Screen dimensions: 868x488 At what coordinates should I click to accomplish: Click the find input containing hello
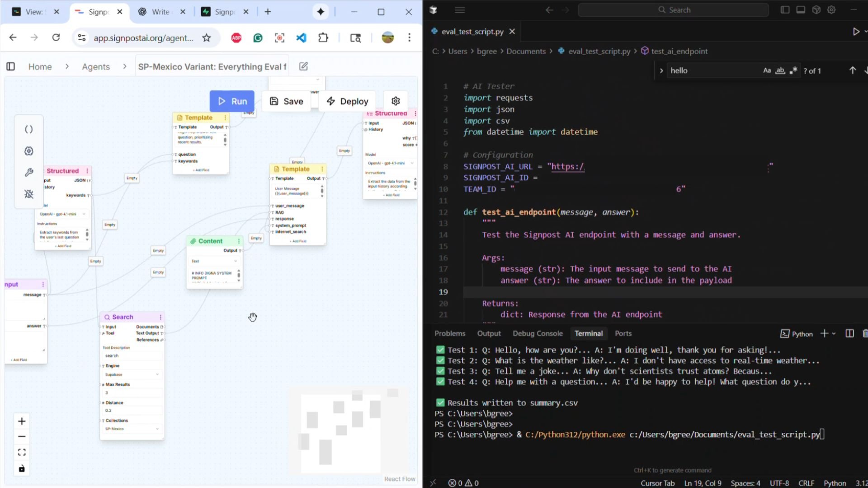point(713,70)
